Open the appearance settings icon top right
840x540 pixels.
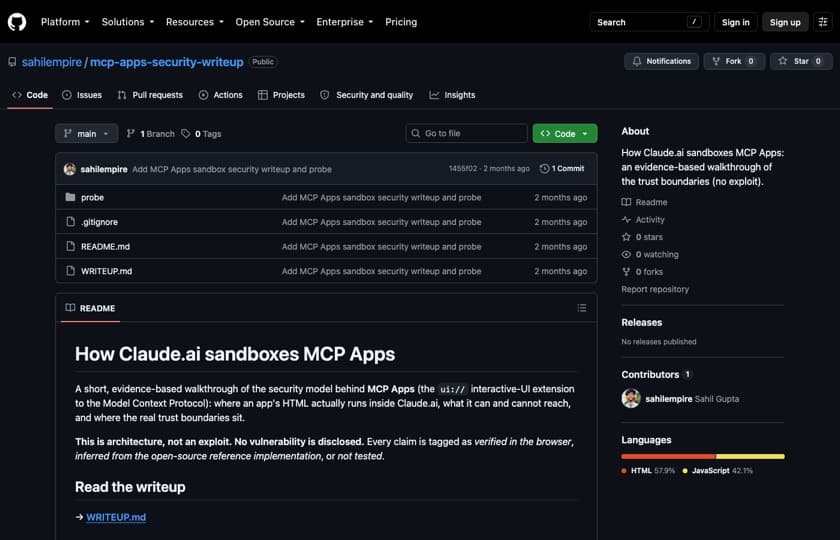tap(823, 22)
